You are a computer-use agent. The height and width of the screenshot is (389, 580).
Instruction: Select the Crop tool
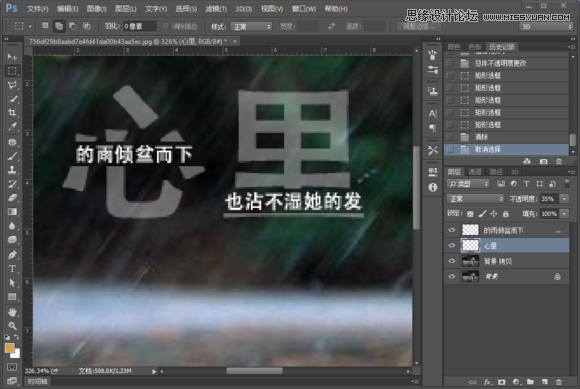pyautogui.click(x=12, y=113)
